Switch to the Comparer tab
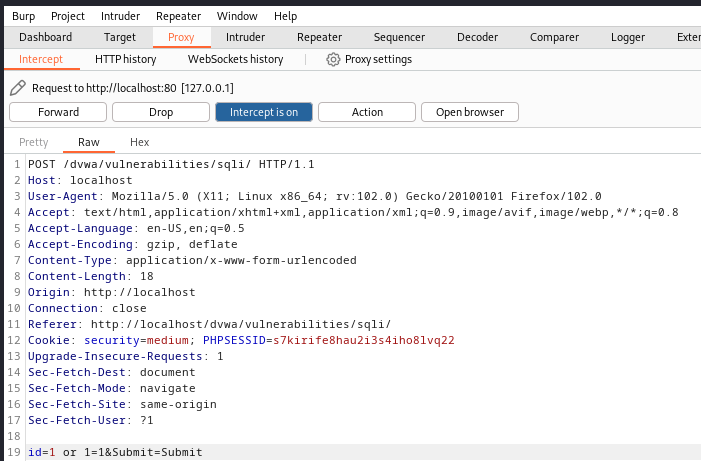Screen dimensions: 701x461 [554, 37]
